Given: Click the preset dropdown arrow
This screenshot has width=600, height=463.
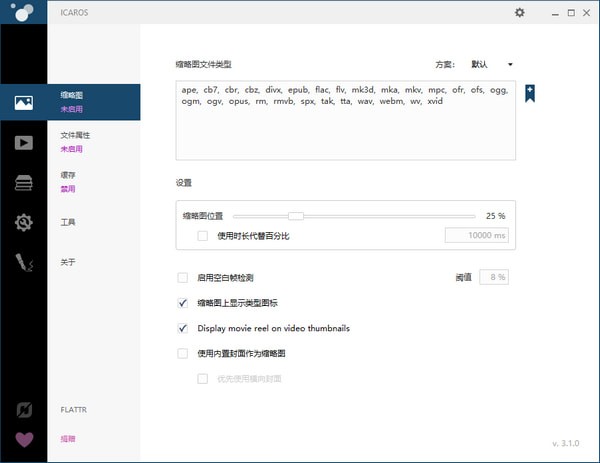Looking at the screenshot, I should [x=510, y=64].
